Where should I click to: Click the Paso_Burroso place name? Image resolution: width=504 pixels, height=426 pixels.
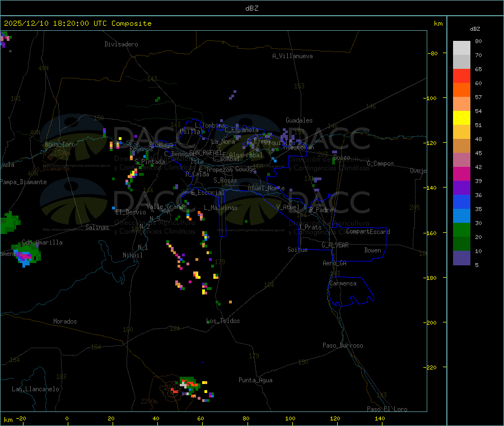(343, 345)
